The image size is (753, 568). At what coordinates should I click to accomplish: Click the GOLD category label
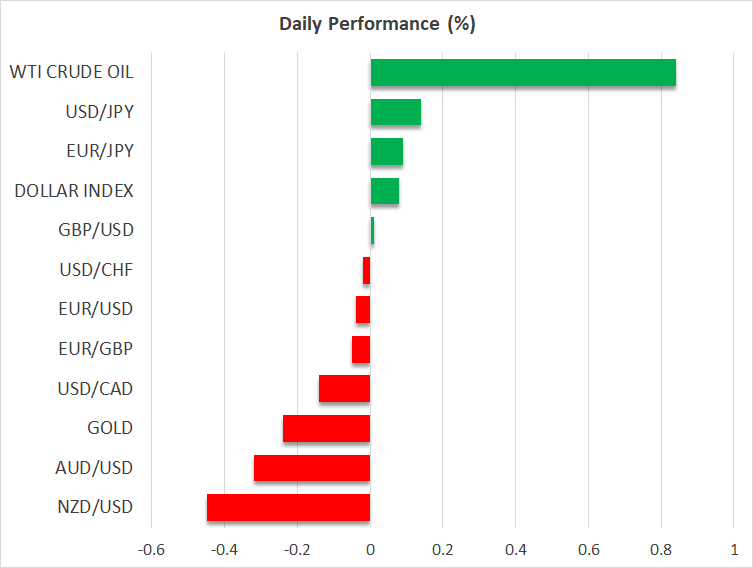coord(110,428)
